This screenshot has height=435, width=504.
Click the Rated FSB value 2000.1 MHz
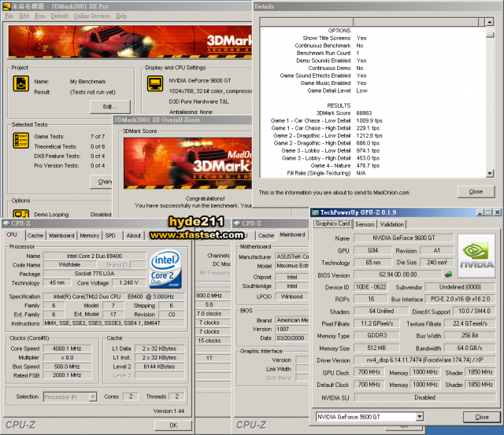click(x=67, y=375)
